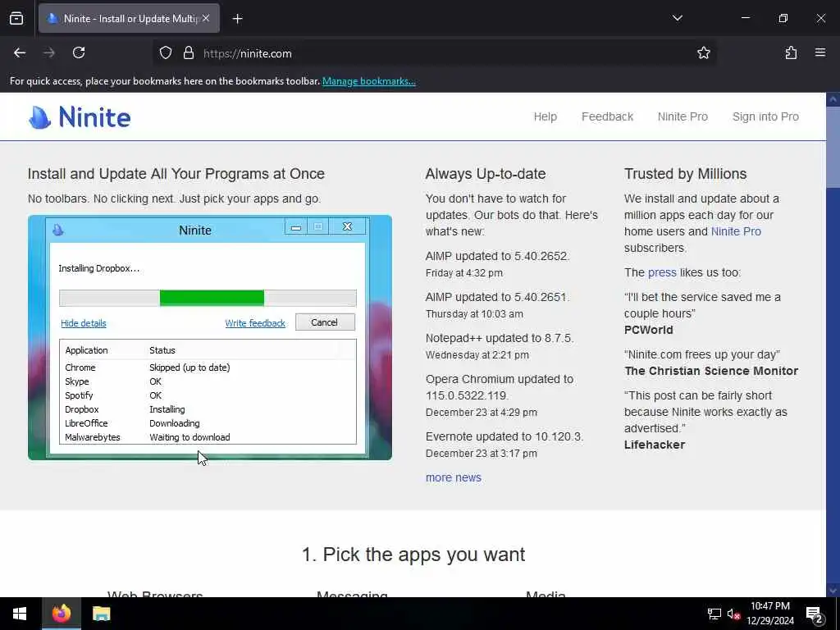Click the network tray icon

point(714,614)
